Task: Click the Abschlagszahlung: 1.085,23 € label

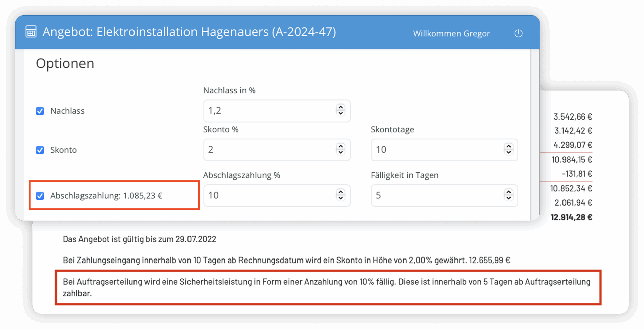Action: (x=106, y=196)
